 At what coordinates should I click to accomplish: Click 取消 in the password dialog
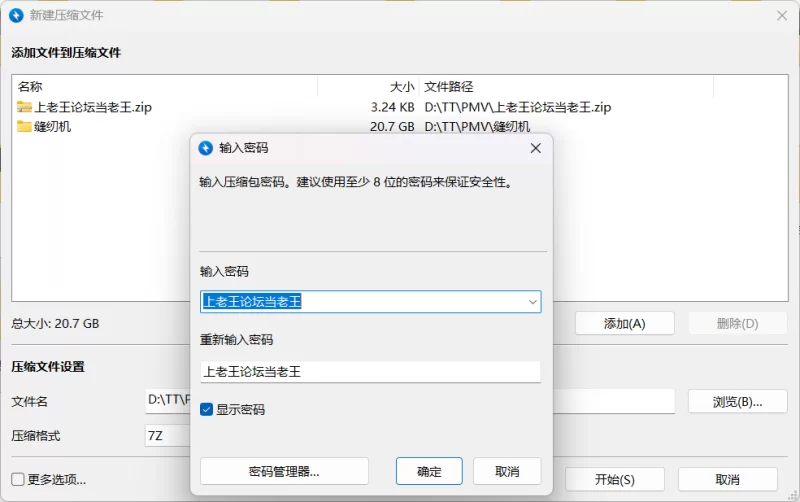[x=507, y=471]
